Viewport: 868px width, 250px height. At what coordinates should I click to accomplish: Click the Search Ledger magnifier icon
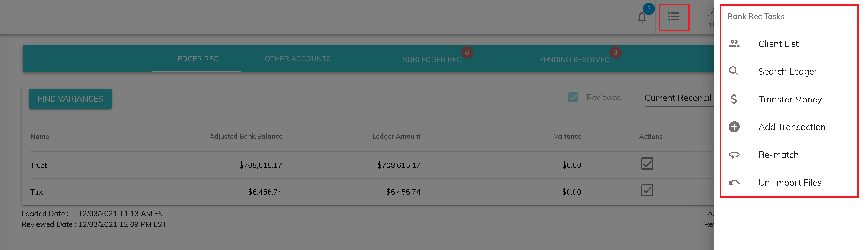click(734, 72)
